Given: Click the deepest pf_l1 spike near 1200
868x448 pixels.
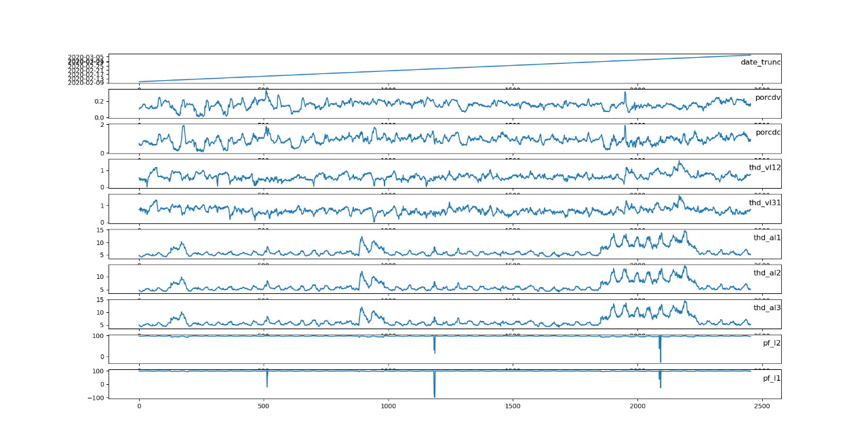Looking at the screenshot, I should tap(434, 396).
